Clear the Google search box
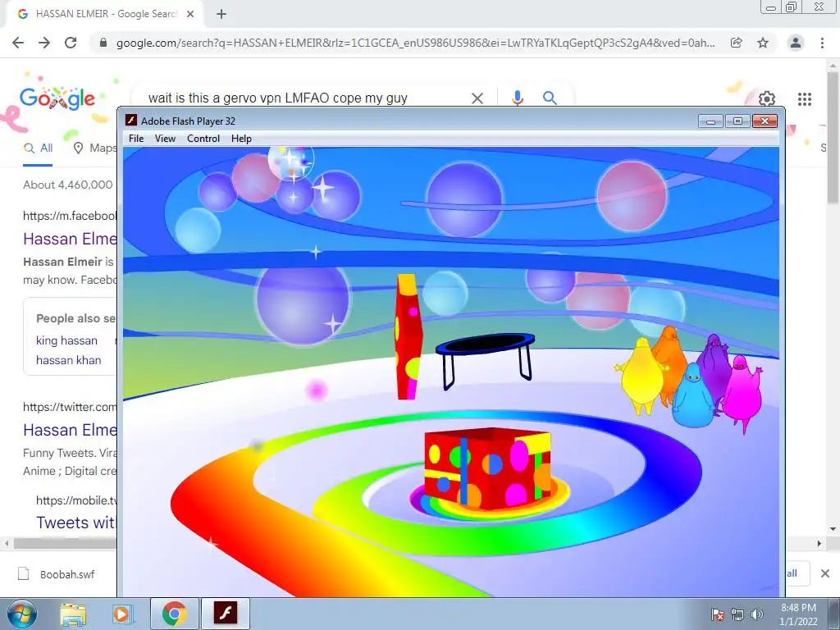 click(477, 98)
